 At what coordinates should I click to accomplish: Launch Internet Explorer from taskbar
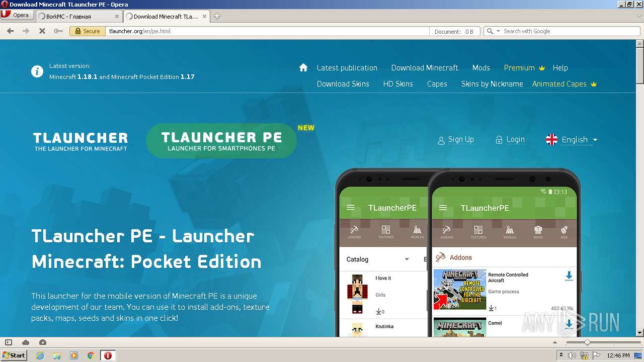click(40, 355)
